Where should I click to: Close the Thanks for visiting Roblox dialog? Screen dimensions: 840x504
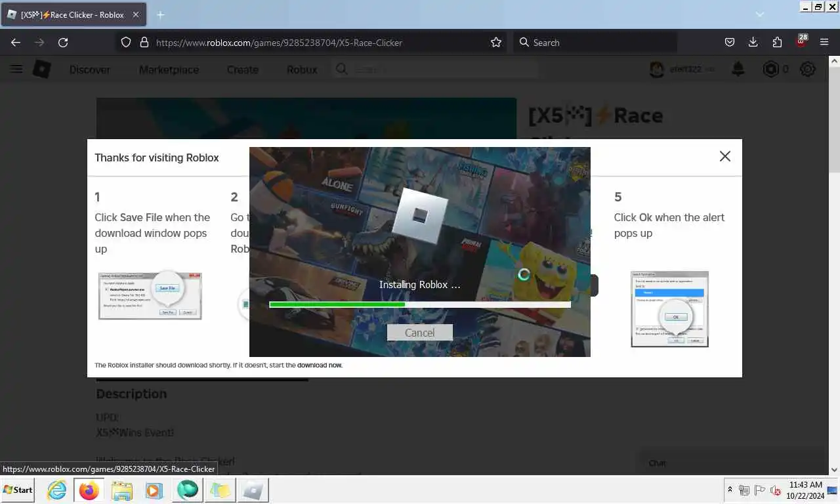tap(724, 156)
